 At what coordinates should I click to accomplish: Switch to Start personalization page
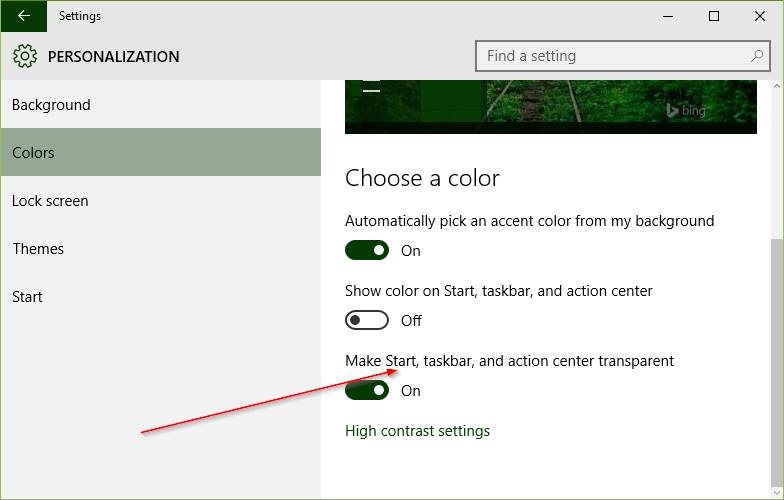click(x=27, y=297)
